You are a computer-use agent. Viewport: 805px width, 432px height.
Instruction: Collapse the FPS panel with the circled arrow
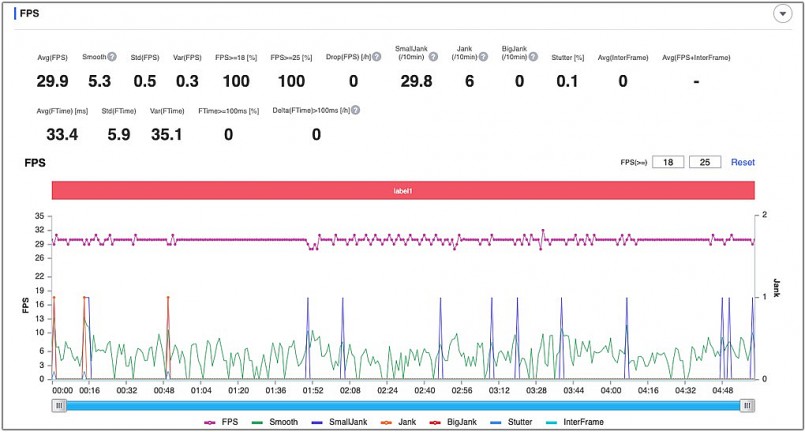click(782, 13)
